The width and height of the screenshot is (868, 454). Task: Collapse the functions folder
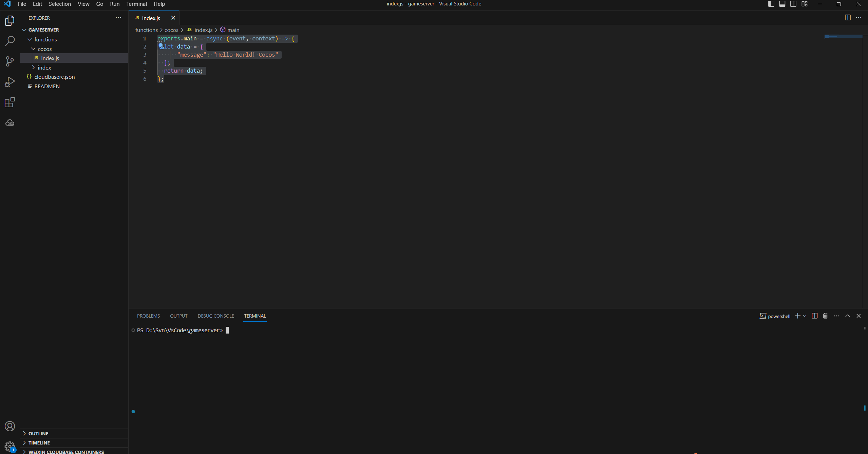coord(45,39)
